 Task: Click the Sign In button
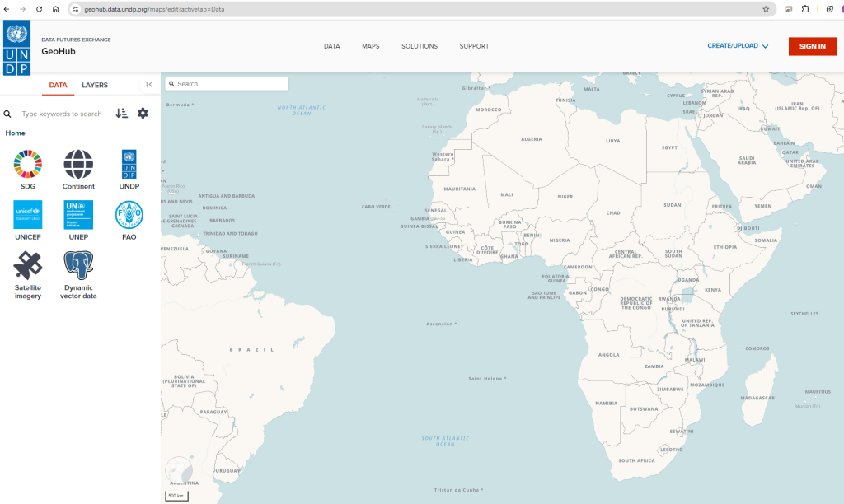click(x=812, y=46)
